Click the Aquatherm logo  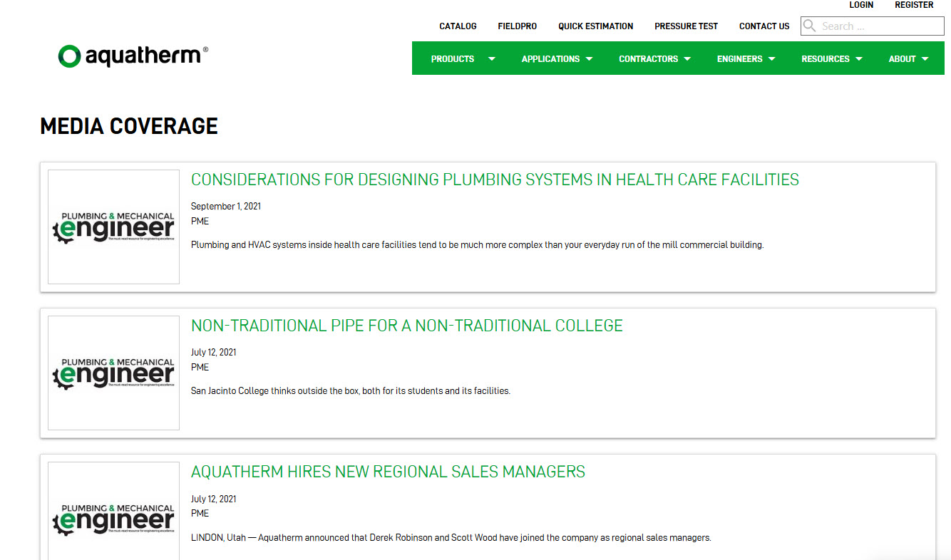pyautogui.click(x=133, y=56)
